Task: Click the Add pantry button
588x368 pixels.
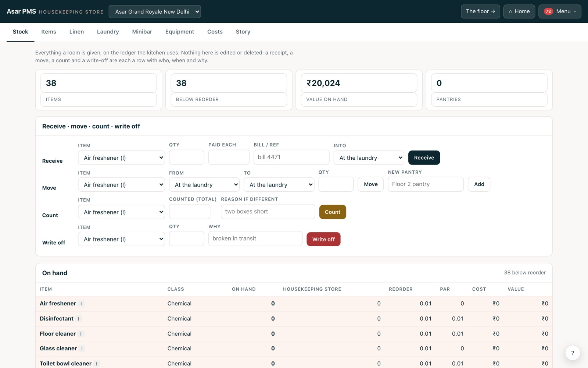Action: click(x=479, y=184)
